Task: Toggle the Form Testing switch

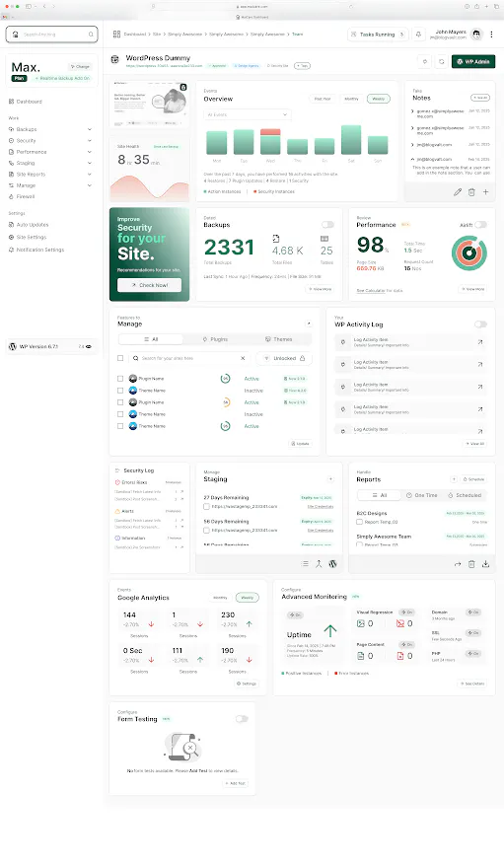Action: (242, 719)
